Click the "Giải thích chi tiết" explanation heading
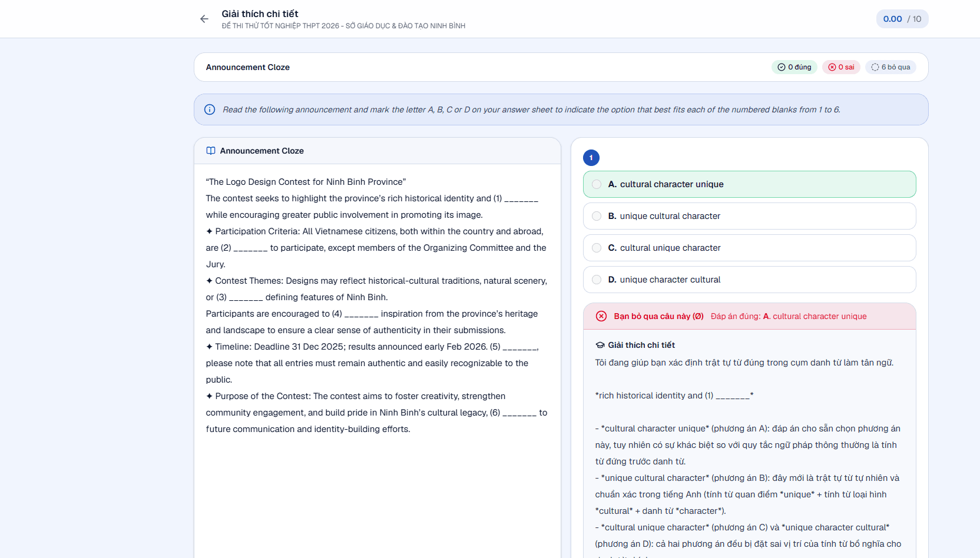980x558 pixels. point(641,345)
